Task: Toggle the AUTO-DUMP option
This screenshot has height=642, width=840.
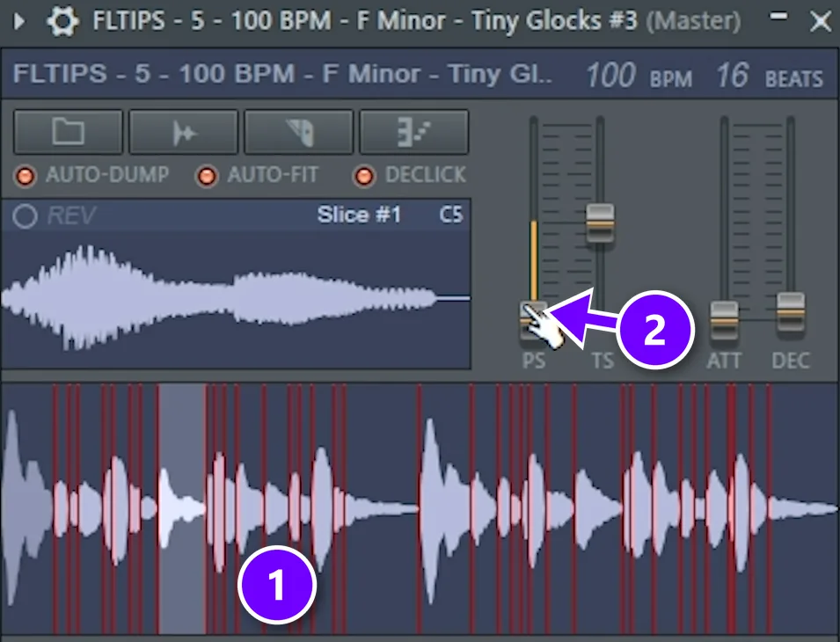Action: (26, 176)
